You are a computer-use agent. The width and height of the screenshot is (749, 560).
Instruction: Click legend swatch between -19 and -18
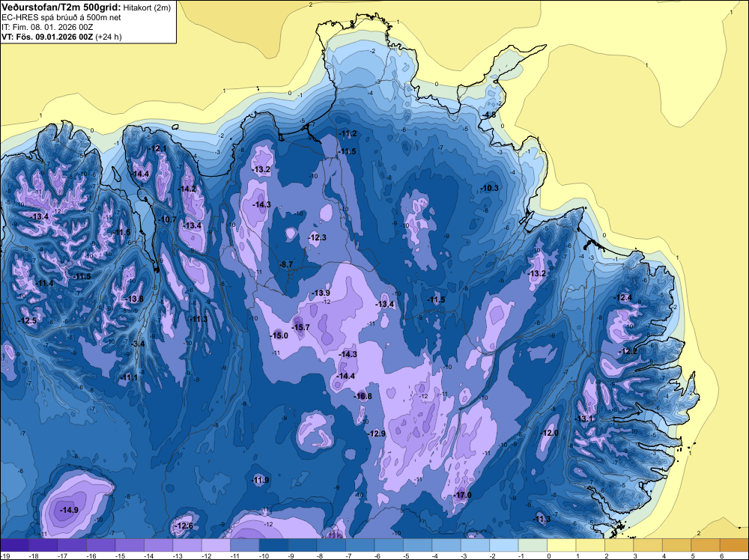point(14,545)
